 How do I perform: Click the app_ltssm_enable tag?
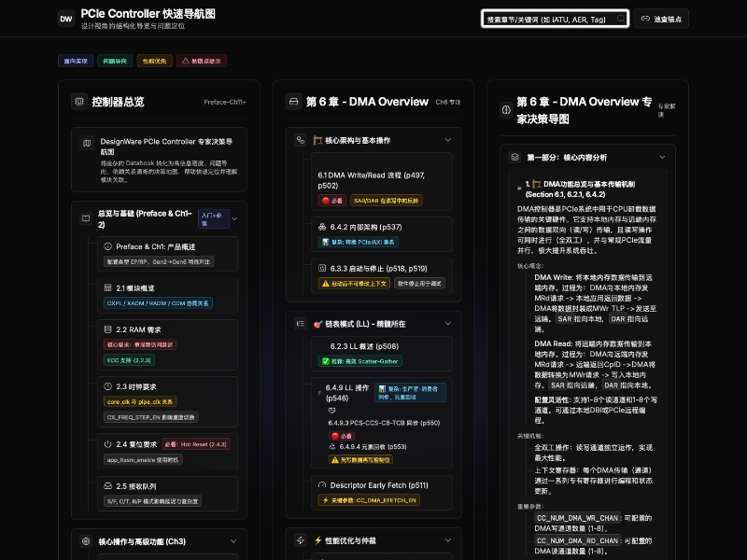[x=143, y=459]
